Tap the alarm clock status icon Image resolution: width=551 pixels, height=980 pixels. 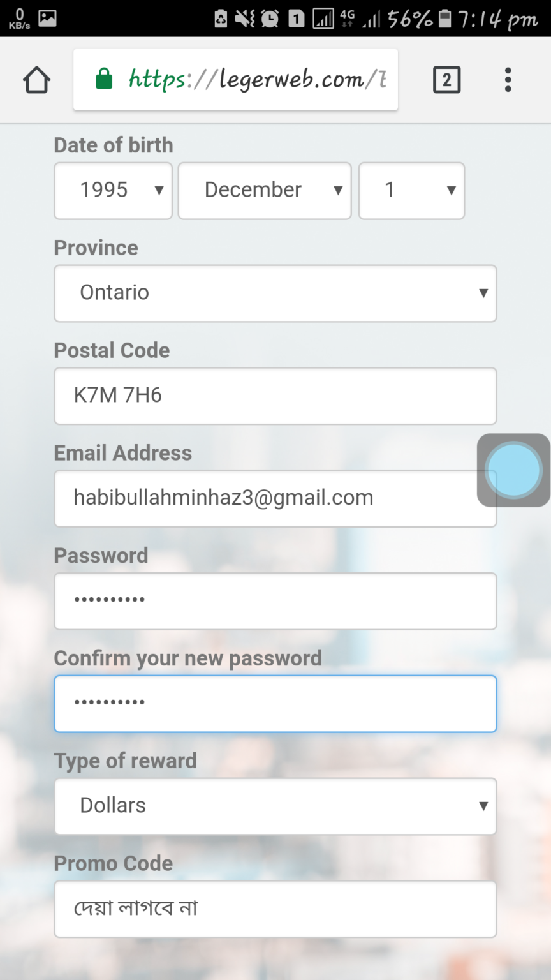pyautogui.click(x=270, y=19)
